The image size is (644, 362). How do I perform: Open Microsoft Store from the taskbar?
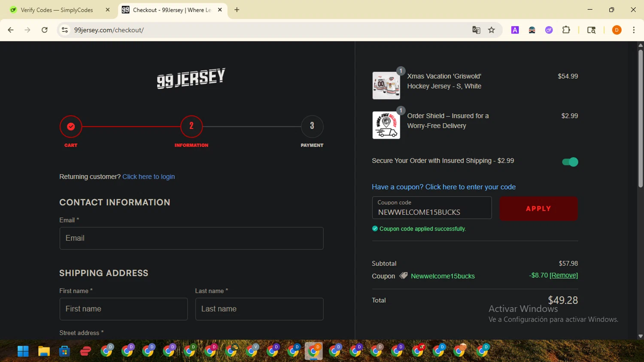click(64, 351)
